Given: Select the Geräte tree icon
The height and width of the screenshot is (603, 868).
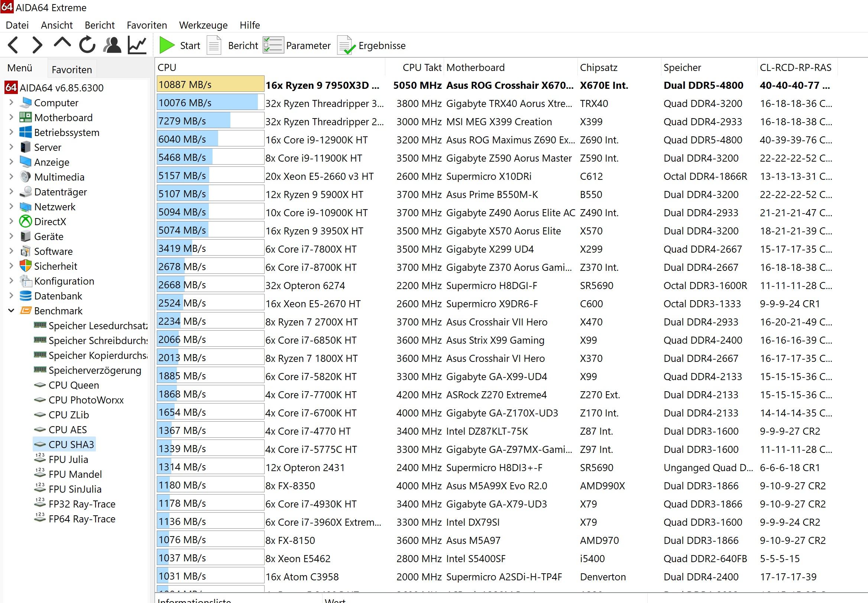Looking at the screenshot, I should [x=26, y=236].
